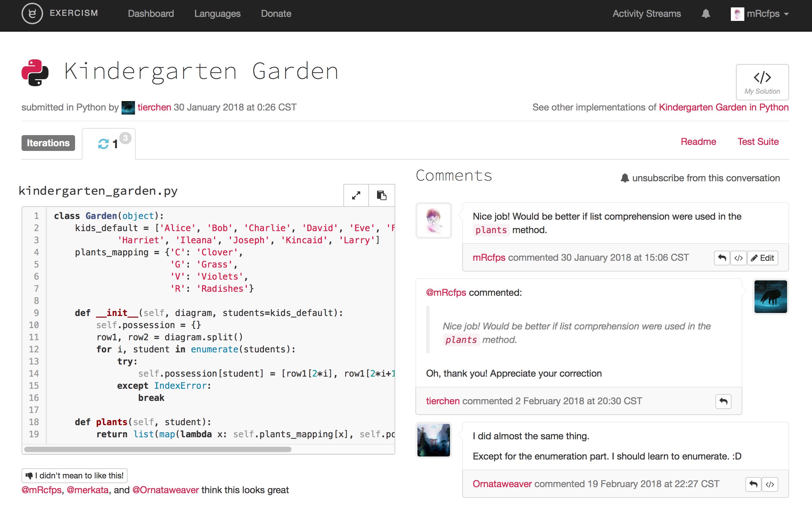Toggle unlike with 'I didn't mean to like this!'
Viewport: 812px width, 506px height.
coord(74,475)
